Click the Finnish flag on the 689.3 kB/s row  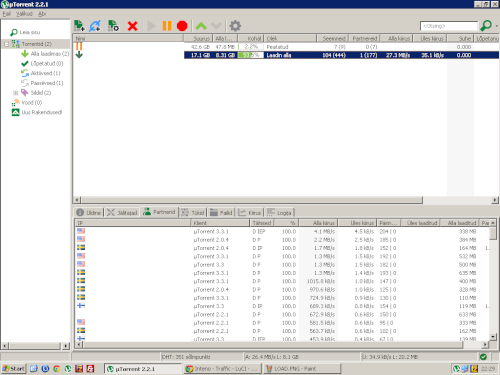point(81,306)
